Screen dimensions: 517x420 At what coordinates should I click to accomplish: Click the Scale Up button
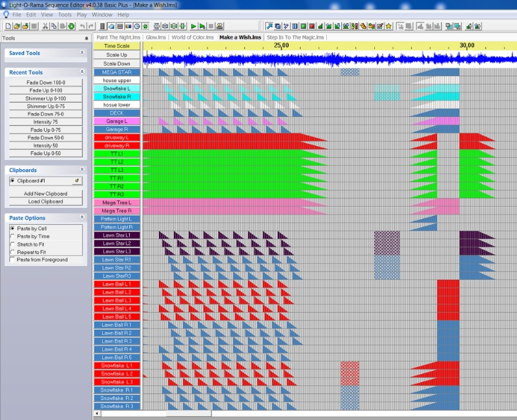(x=117, y=55)
